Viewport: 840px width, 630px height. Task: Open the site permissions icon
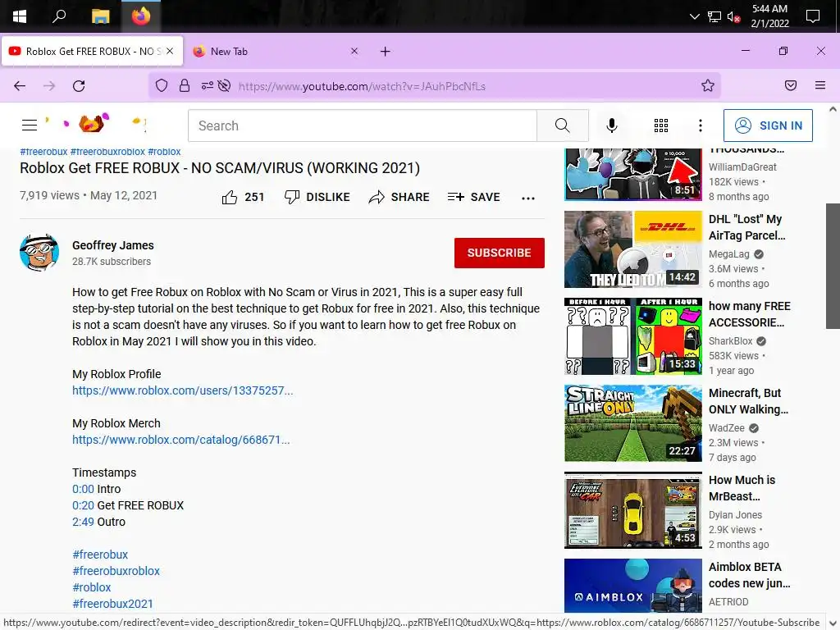click(x=207, y=85)
